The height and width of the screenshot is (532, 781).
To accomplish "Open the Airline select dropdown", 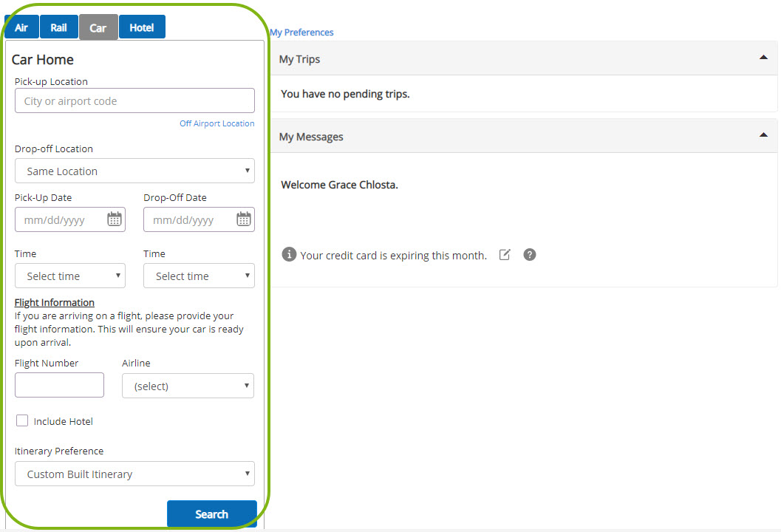I will [x=188, y=386].
